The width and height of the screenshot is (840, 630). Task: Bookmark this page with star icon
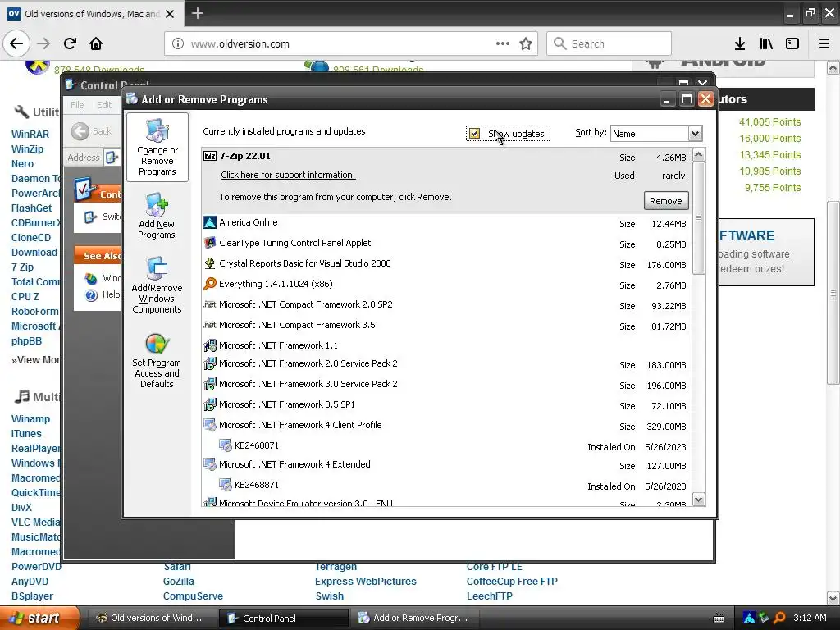pyautogui.click(x=526, y=44)
